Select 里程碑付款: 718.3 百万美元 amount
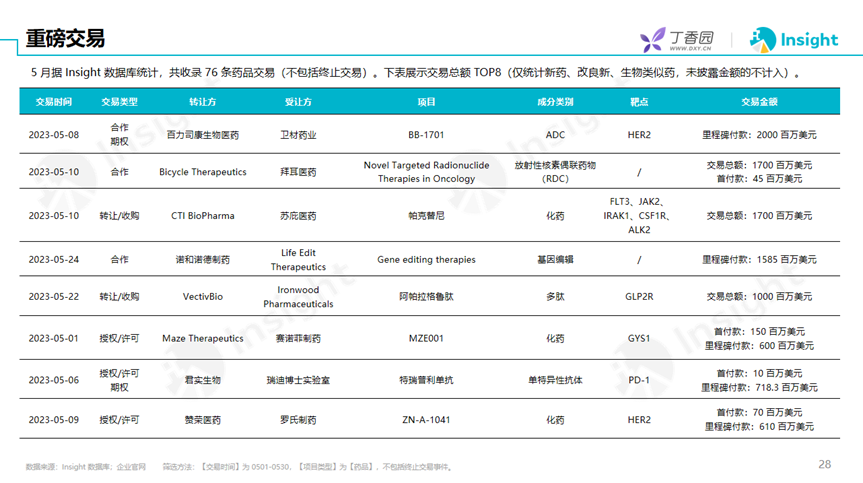Screen dimensions: 863x483 point(759,387)
